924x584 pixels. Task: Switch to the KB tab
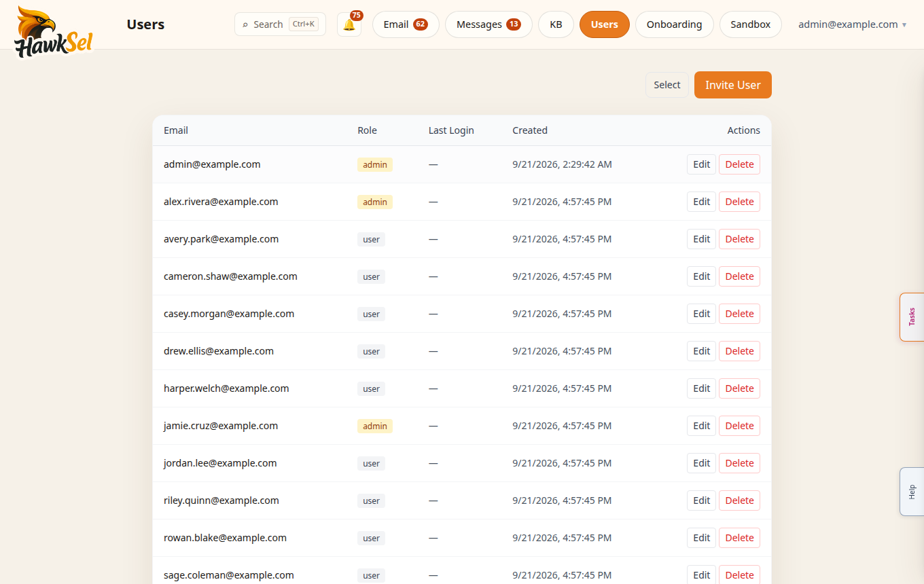tap(556, 24)
